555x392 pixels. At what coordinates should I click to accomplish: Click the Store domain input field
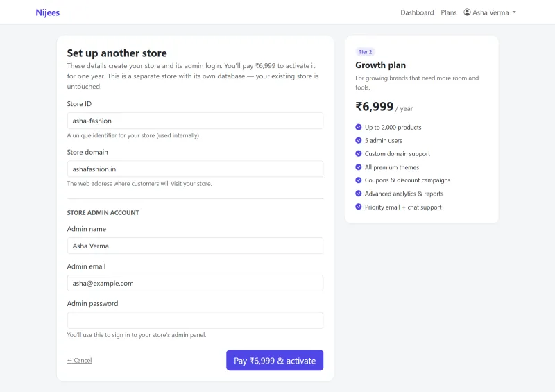tap(195, 169)
